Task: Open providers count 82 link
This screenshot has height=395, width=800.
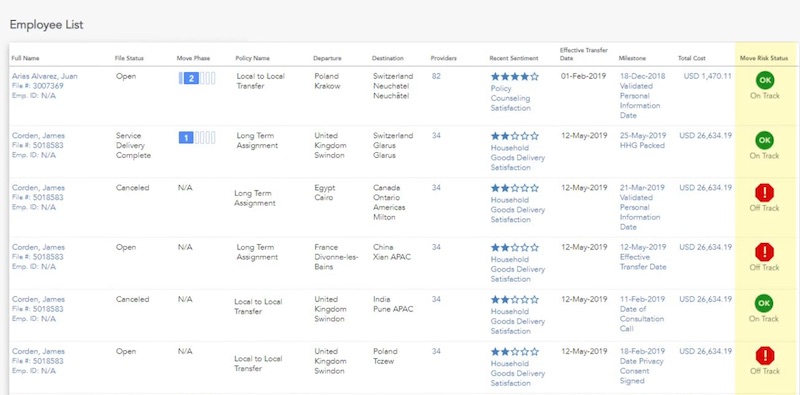Action: pos(436,76)
